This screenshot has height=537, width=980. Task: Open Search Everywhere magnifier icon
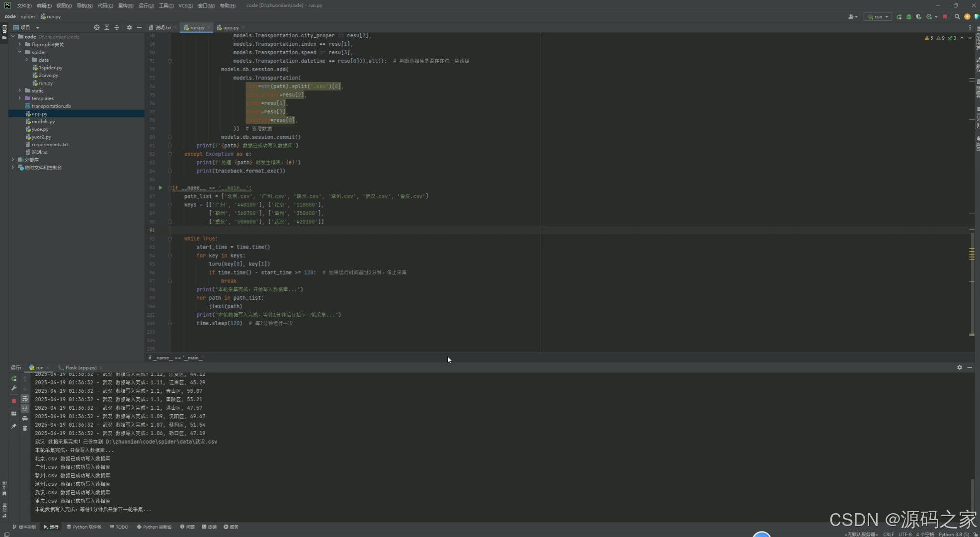coord(957,17)
